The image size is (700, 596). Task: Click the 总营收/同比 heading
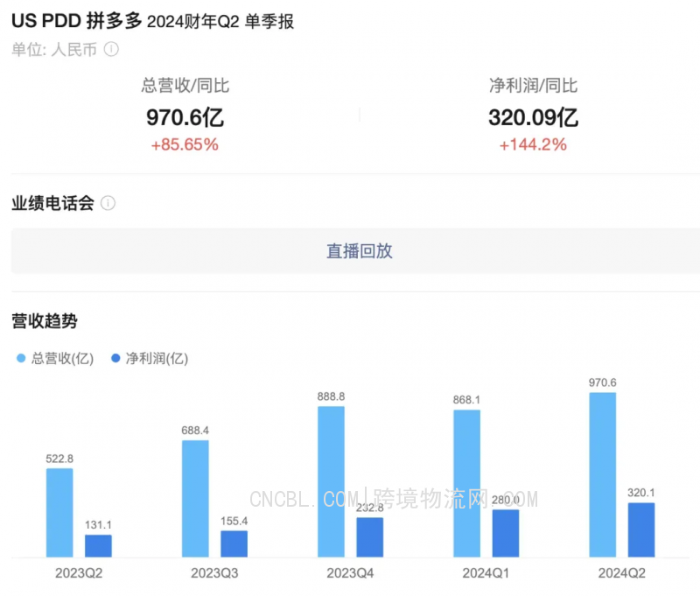point(185,85)
